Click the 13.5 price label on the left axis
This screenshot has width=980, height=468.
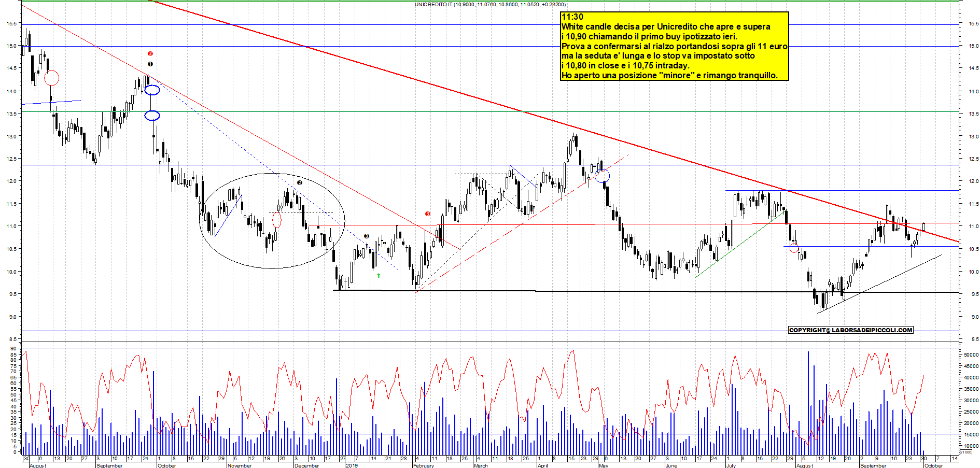11,114
